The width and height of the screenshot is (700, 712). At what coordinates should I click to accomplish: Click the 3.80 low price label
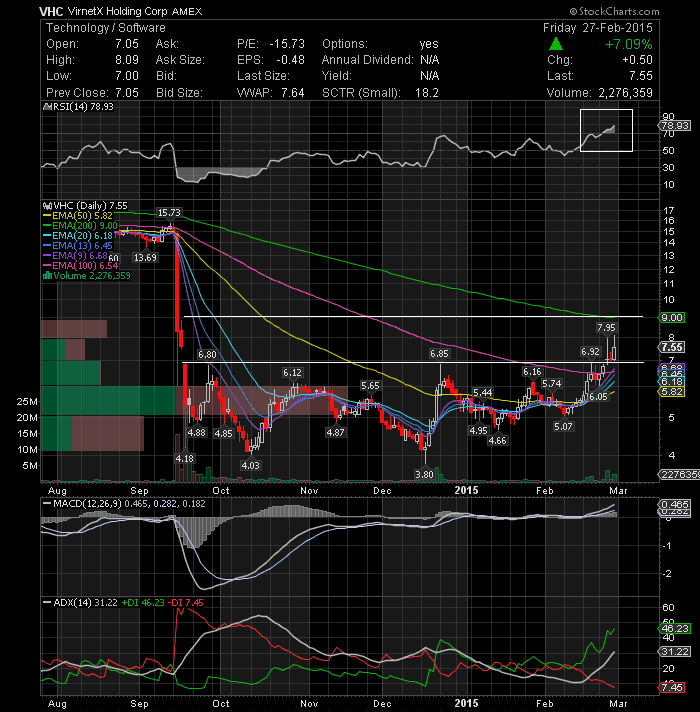pos(424,475)
